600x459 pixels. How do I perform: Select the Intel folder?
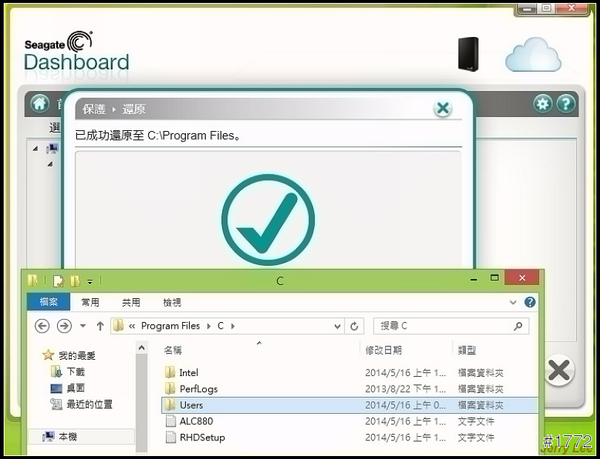(x=189, y=373)
